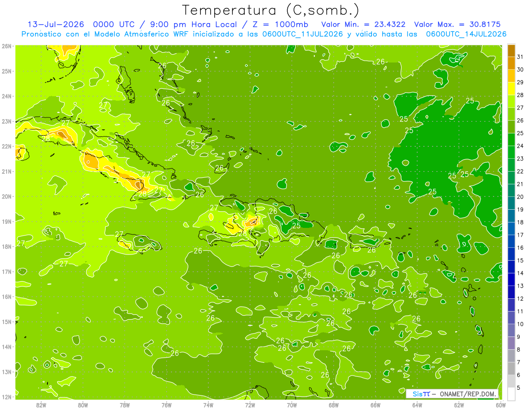Pick the blue swatch between 16 and 17

511,242
